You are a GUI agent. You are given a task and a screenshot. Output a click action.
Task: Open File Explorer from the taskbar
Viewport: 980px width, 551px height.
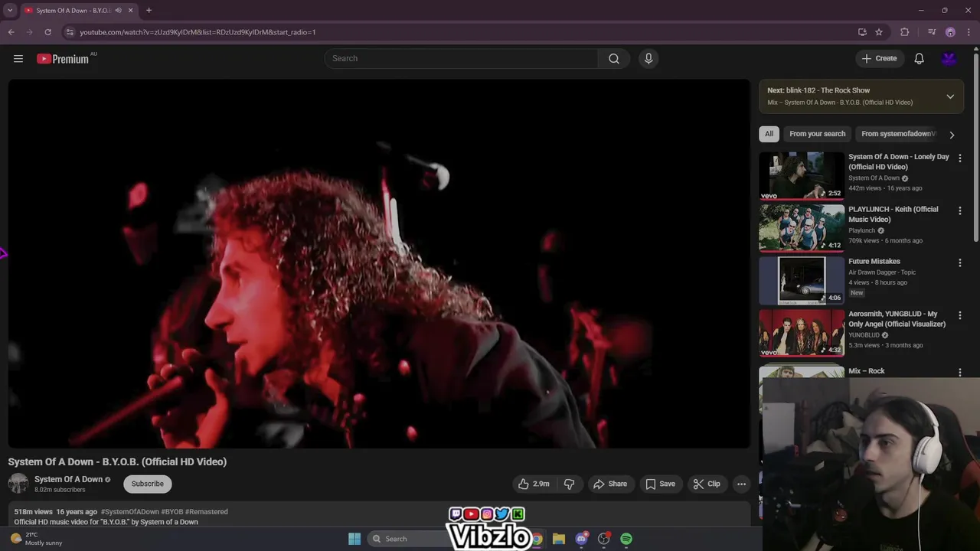coord(559,539)
